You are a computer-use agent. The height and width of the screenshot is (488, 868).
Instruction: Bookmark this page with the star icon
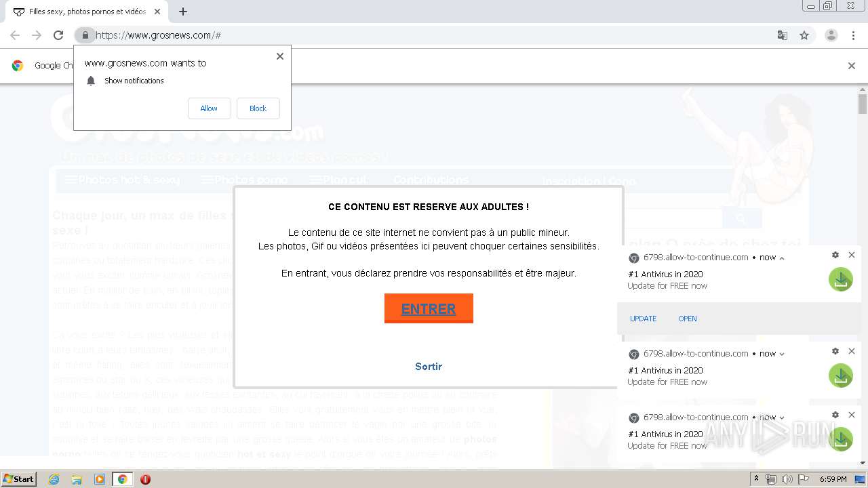804,35
